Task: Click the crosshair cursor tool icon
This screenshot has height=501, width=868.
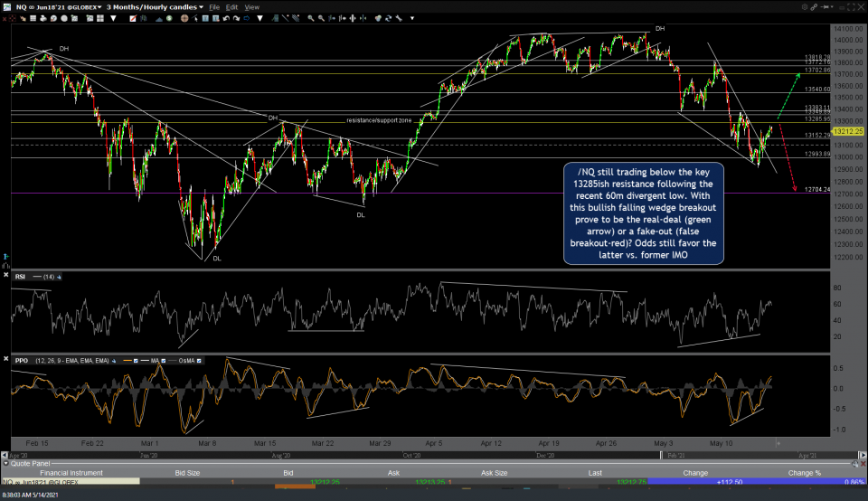Action: coord(12,18)
